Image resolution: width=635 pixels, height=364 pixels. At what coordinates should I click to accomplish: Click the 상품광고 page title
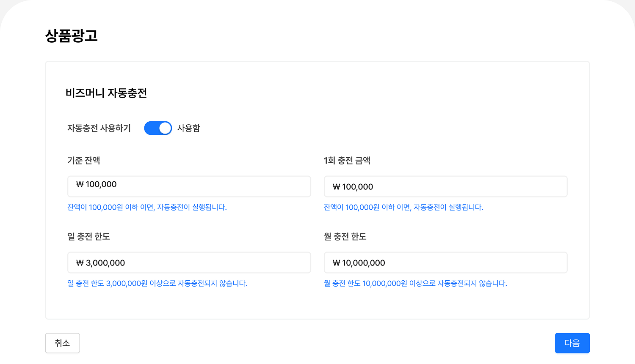[71, 36]
